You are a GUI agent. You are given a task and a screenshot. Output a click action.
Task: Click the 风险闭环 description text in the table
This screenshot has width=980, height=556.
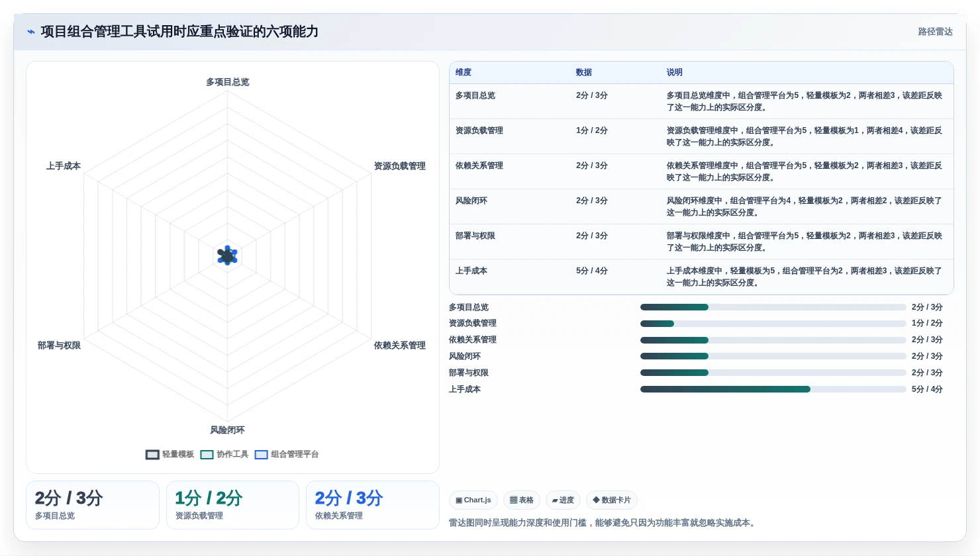(804, 207)
